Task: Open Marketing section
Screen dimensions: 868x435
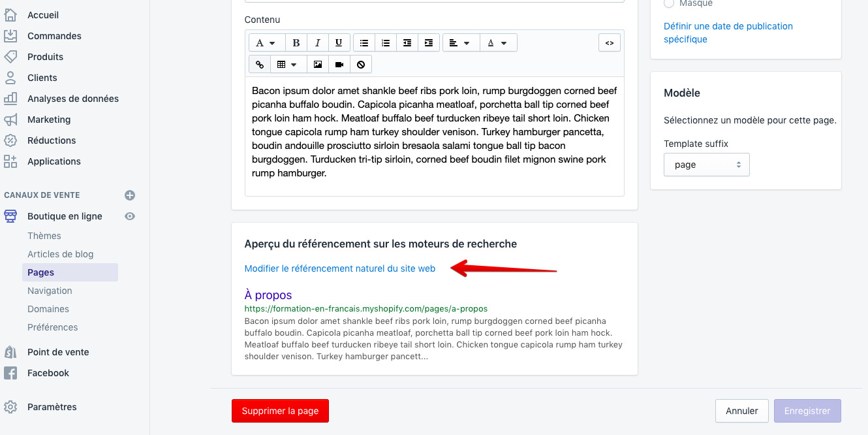Action: coord(49,120)
